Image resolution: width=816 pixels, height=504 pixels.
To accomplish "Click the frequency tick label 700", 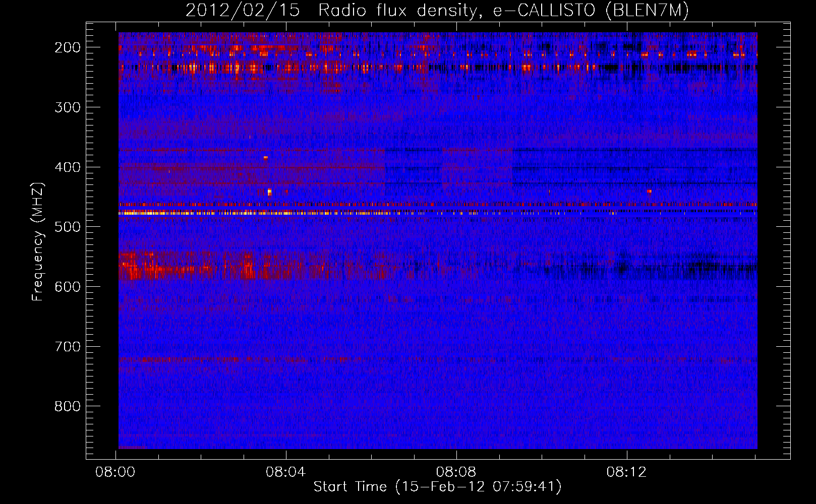I will coord(68,347).
